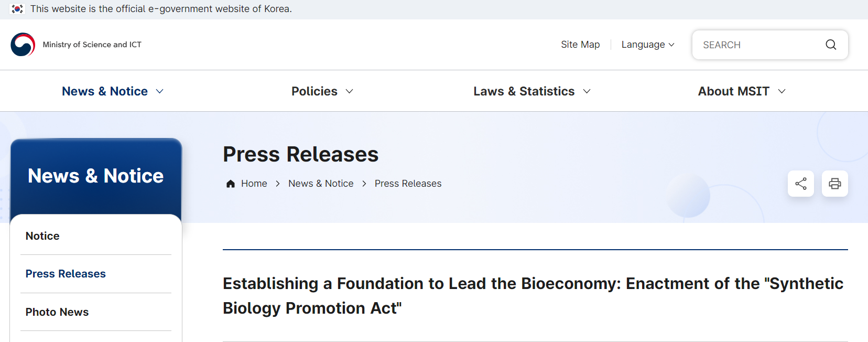
Task: Open Photo News in the sidebar
Action: [57, 312]
